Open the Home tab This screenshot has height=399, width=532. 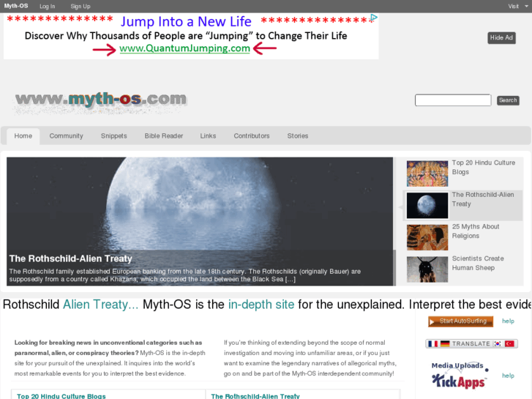coord(23,136)
